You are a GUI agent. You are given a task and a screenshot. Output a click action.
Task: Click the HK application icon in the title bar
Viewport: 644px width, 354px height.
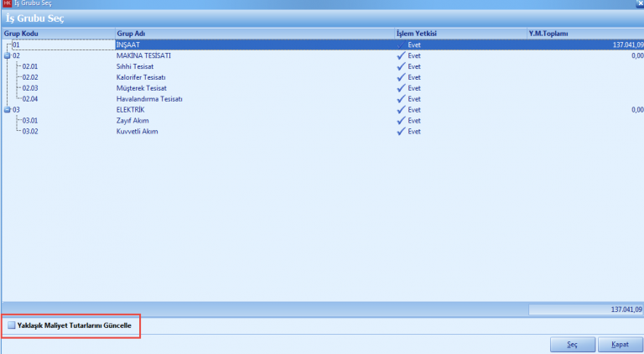[6, 4]
